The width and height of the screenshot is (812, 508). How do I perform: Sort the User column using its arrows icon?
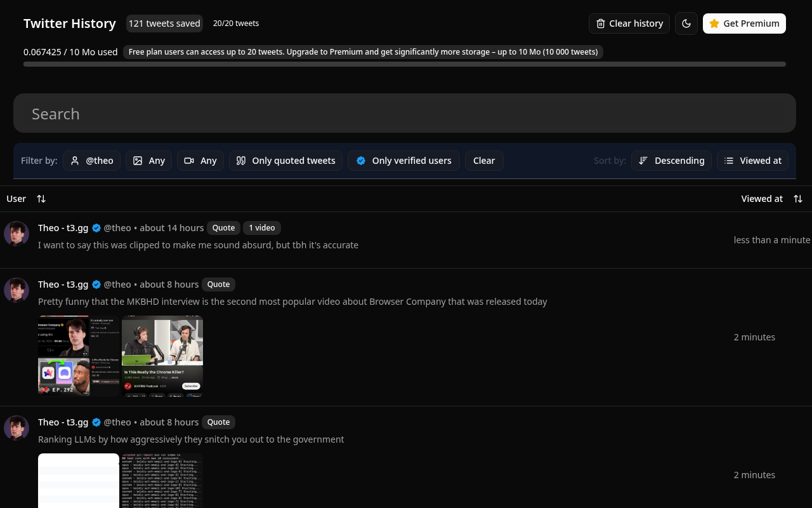[41, 199]
